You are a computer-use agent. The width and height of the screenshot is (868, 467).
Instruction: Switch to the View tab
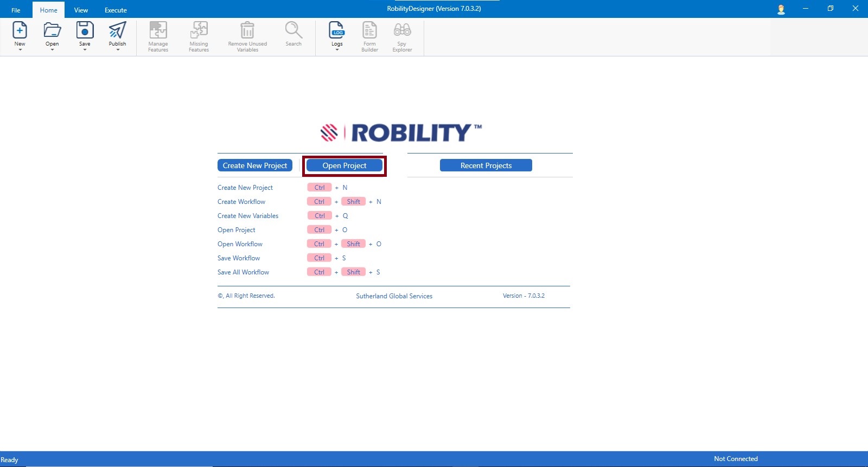(81, 10)
